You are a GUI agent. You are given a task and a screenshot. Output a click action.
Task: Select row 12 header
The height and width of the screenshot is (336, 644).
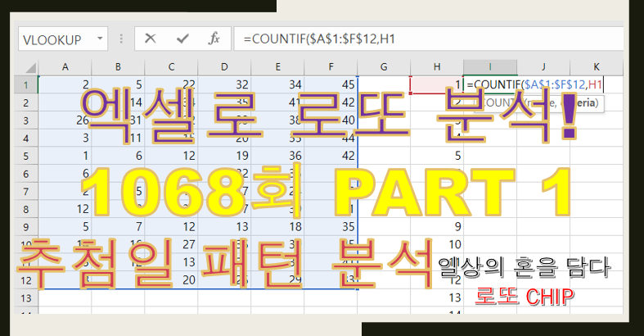click(26, 280)
